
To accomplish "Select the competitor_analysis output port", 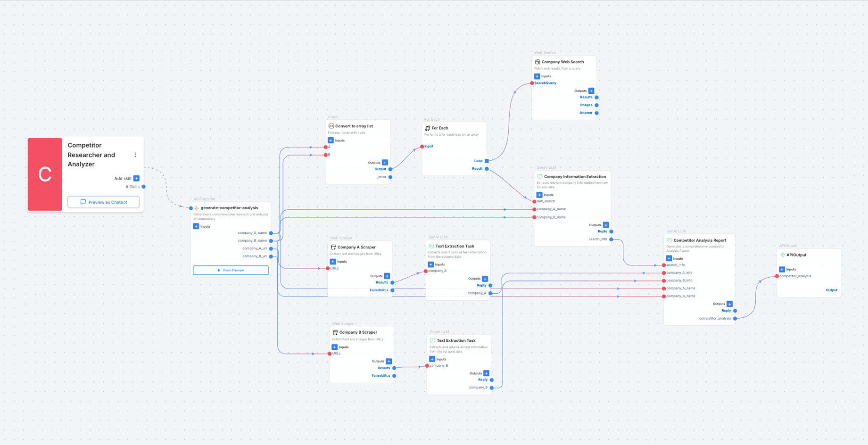I will pos(735,318).
